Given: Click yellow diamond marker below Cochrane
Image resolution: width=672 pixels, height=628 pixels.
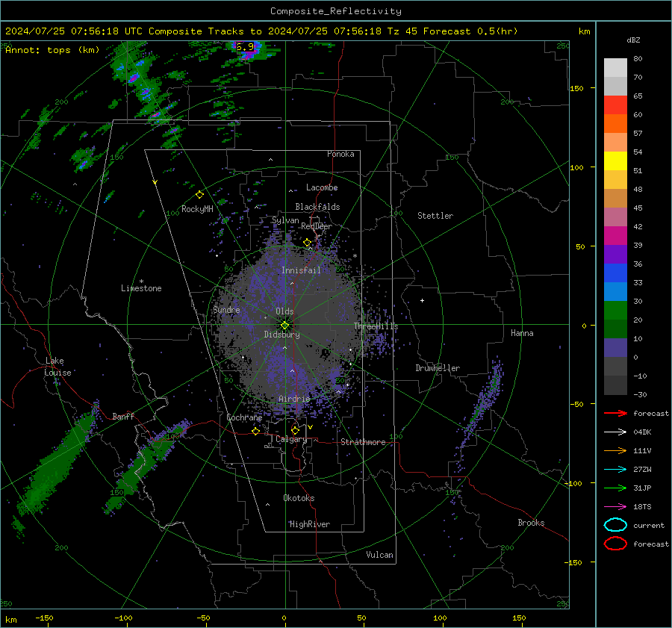Looking at the screenshot, I should [x=255, y=431].
